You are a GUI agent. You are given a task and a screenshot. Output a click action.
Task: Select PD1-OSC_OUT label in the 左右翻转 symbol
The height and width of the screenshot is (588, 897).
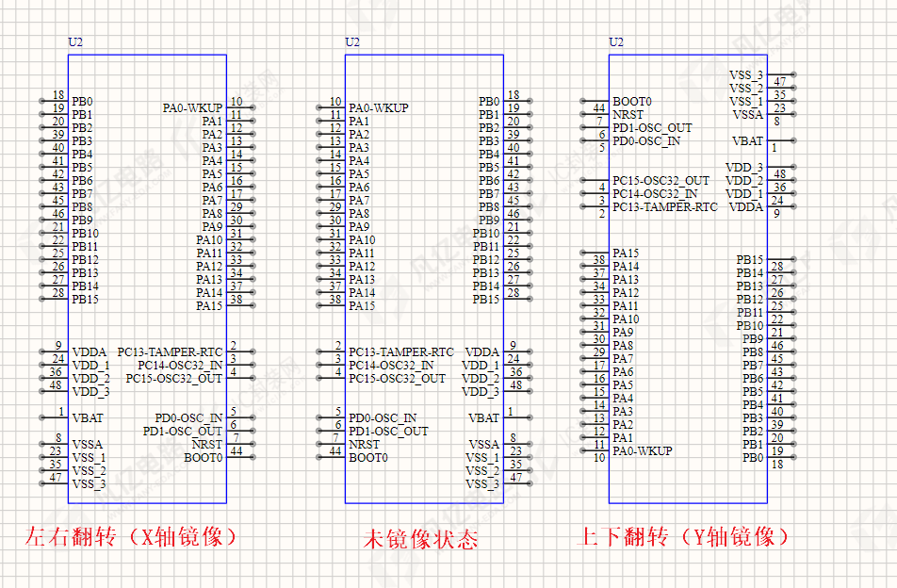point(183,432)
